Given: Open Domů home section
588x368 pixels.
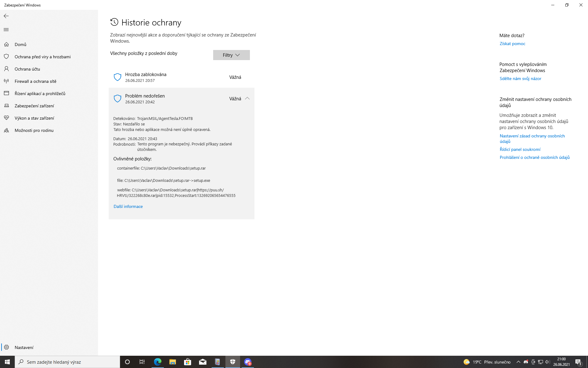Looking at the screenshot, I should pyautogui.click(x=20, y=44).
